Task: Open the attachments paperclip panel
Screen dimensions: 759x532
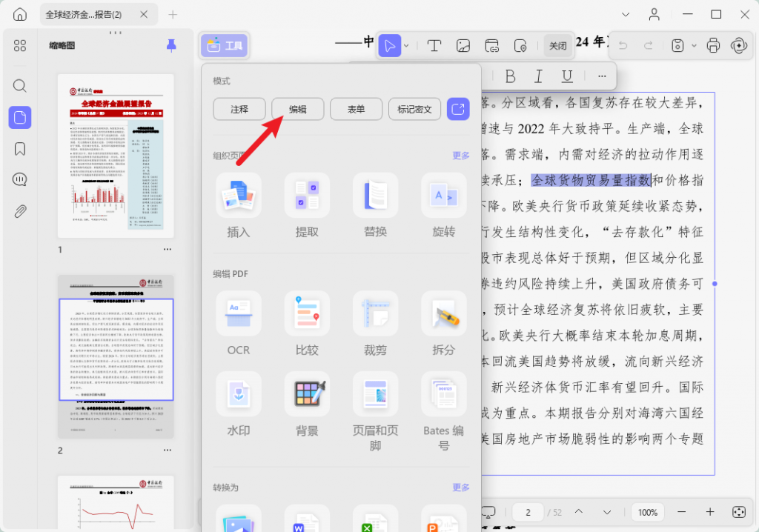Action: coord(19,211)
